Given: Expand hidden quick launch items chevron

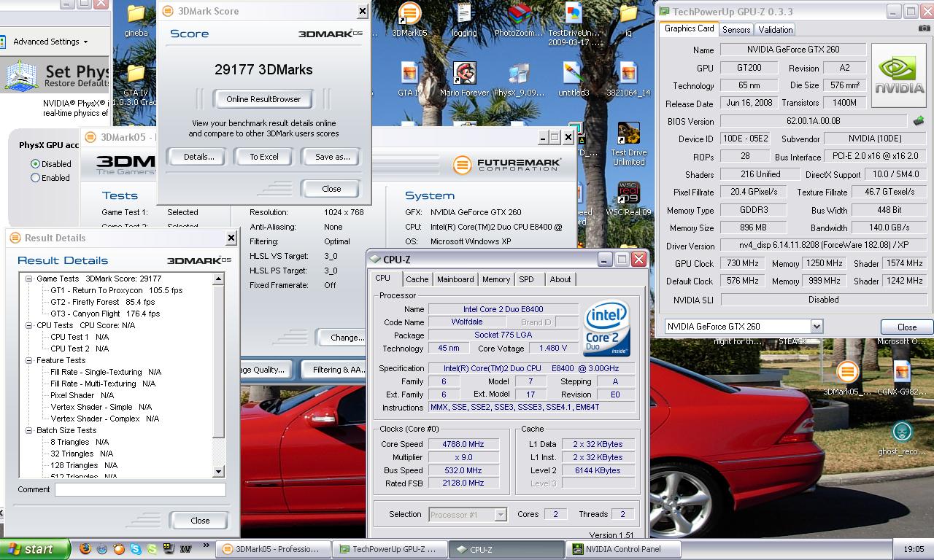Looking at the screenshot, I should pyautogui.click(x=206, y=545).
